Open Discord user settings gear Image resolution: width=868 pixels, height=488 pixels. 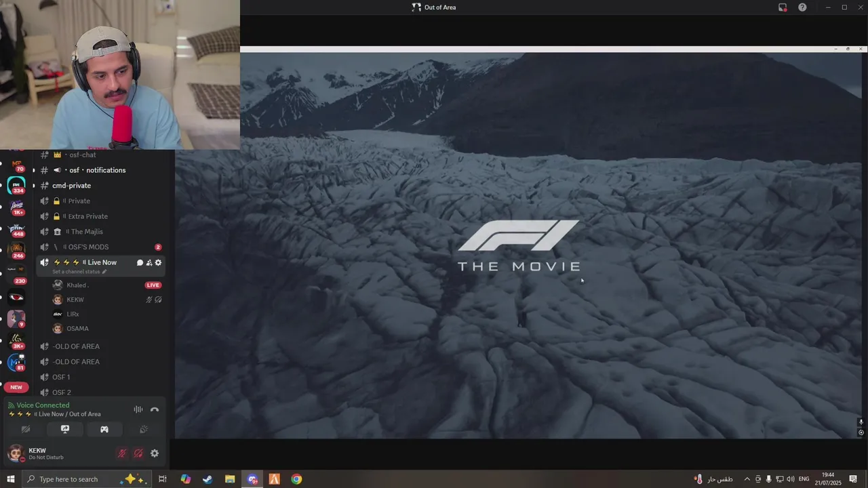pos(155,453)
